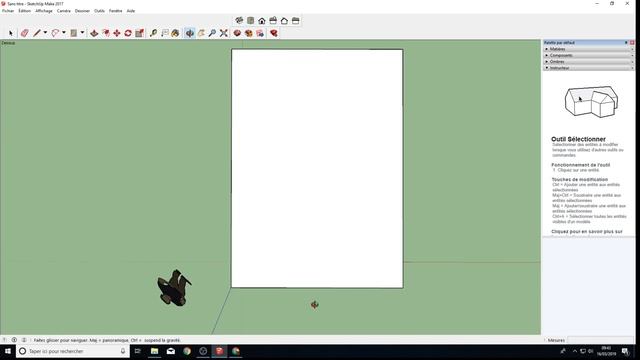Open the Caméra menu
640x360 pixels.
click(x=64, y=11)
